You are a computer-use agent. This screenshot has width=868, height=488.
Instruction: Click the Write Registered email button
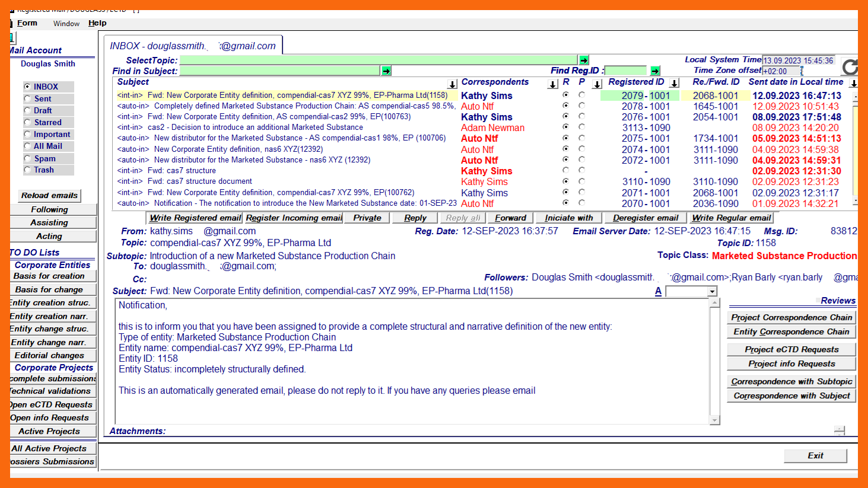[x=195, y=218]
